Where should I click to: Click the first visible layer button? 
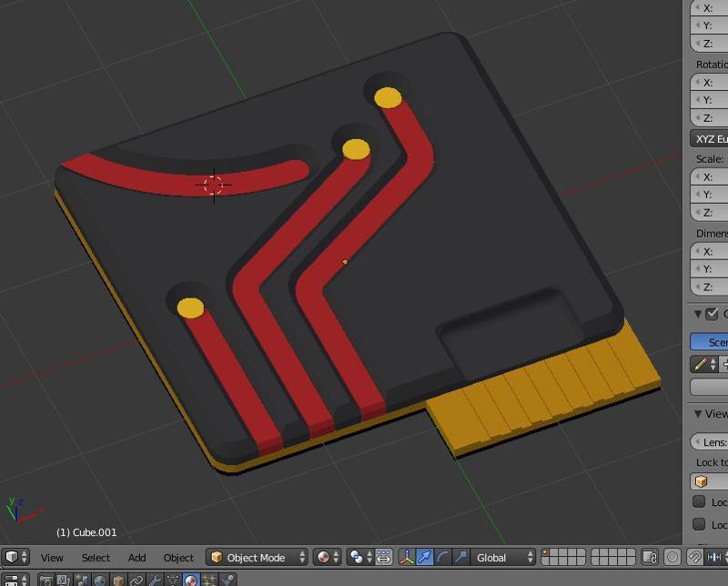pos(547,553)
